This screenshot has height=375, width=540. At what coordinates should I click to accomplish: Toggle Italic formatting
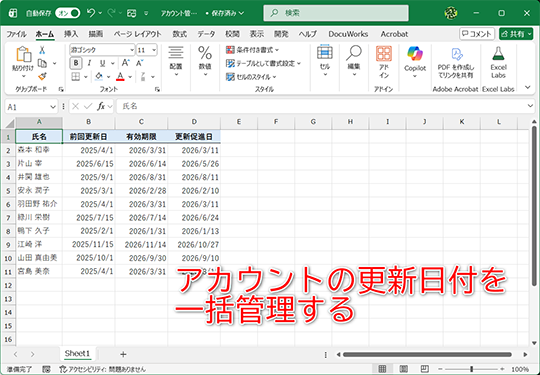click(89, 63)
